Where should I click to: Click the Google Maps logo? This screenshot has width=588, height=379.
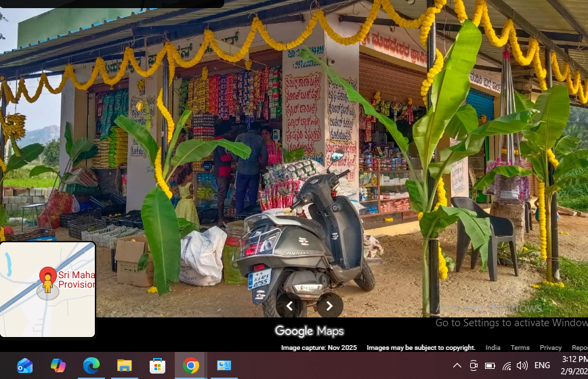(309, 331)
